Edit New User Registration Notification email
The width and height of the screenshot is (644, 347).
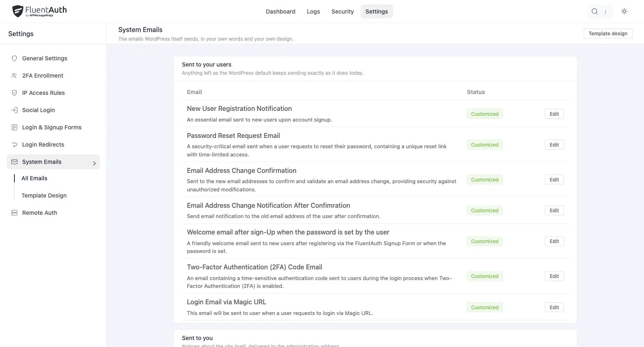point(554,114)
